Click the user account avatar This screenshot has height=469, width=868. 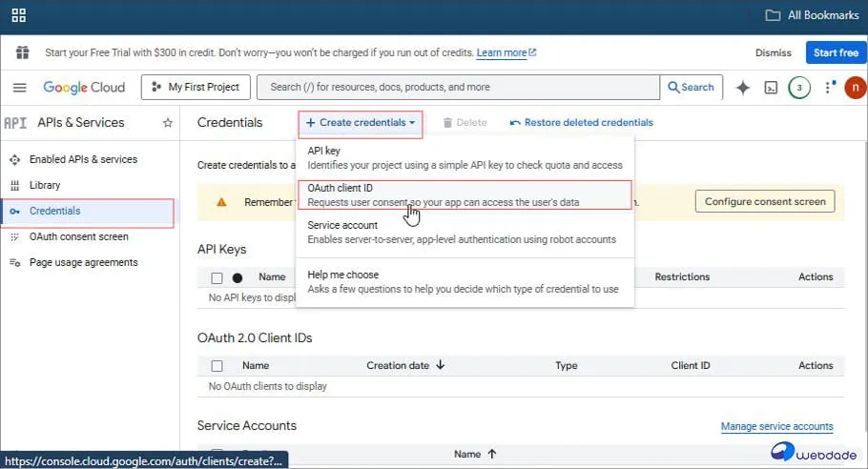point(855,88)
